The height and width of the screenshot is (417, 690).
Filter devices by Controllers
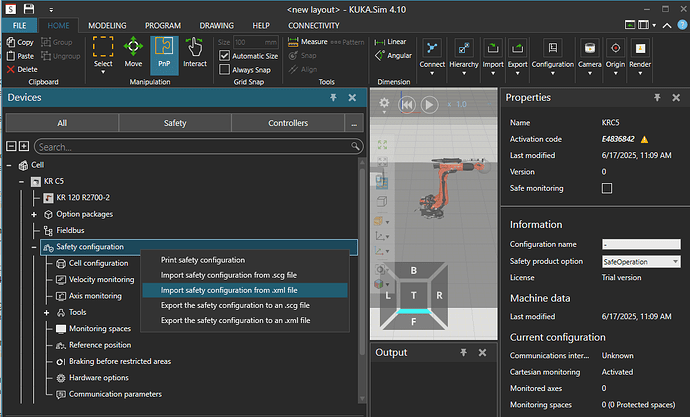(288, 123)
